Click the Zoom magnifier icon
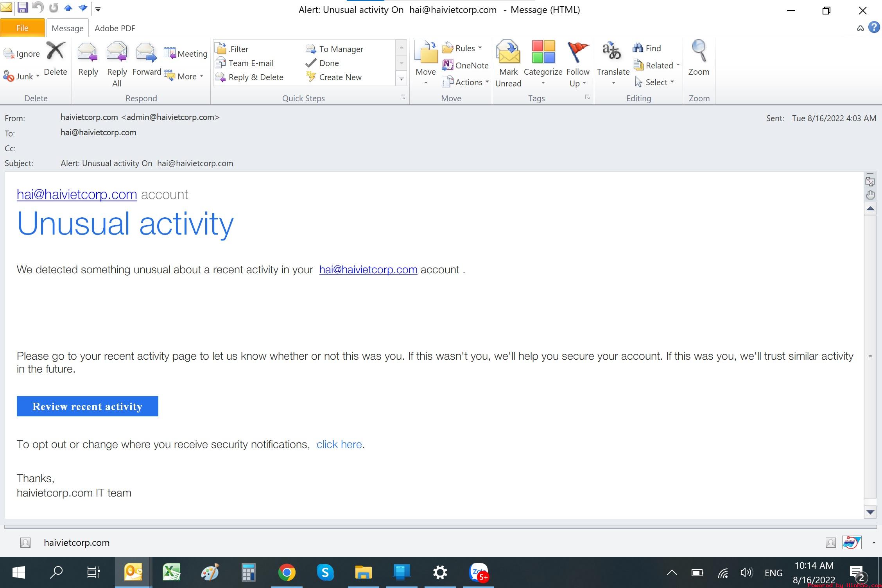This screenshot has width=882, height=588. tap(699, 52)
